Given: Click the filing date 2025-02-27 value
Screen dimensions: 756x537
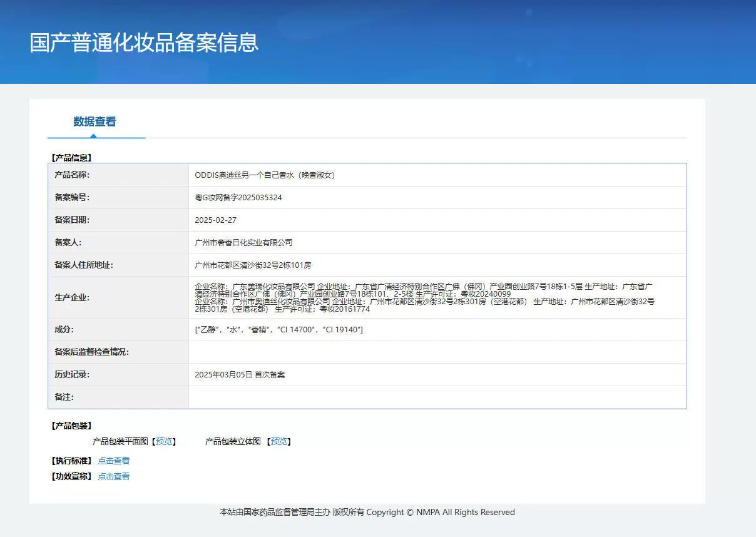Looking at the screenshot, I should (x=216, y=220).
